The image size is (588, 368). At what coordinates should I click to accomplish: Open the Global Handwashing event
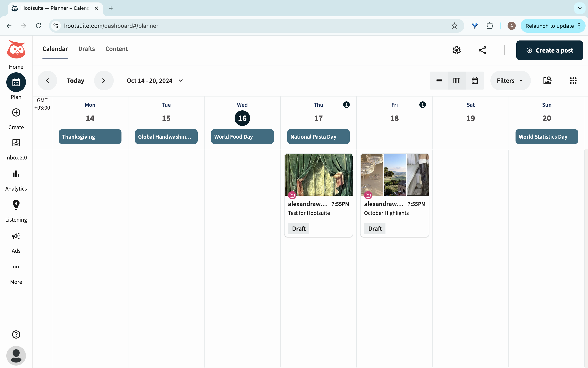point(166,137)
